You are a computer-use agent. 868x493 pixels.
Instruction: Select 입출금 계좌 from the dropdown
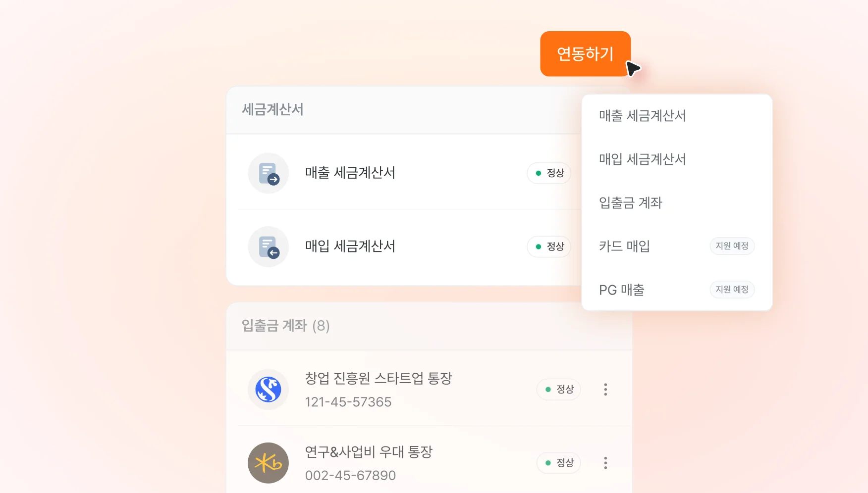(630, 203)
